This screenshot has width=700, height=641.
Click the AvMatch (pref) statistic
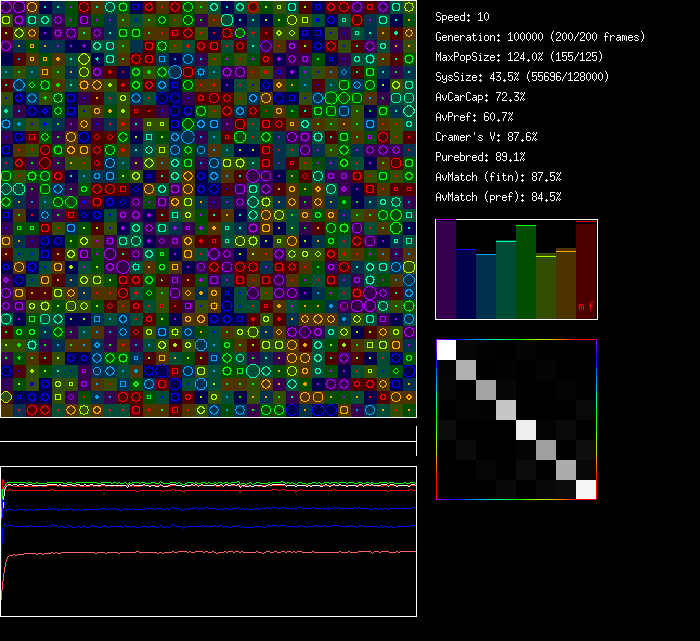[x=498, y=197]
